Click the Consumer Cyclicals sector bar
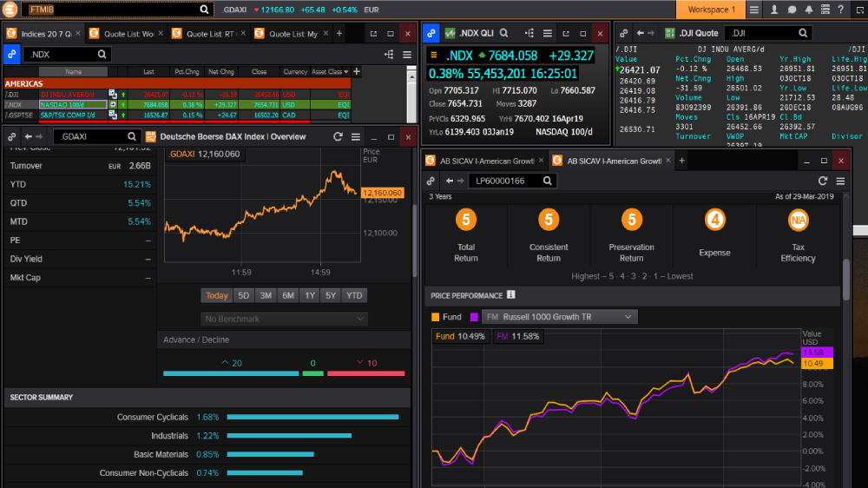868x488 pixels. 312,417
